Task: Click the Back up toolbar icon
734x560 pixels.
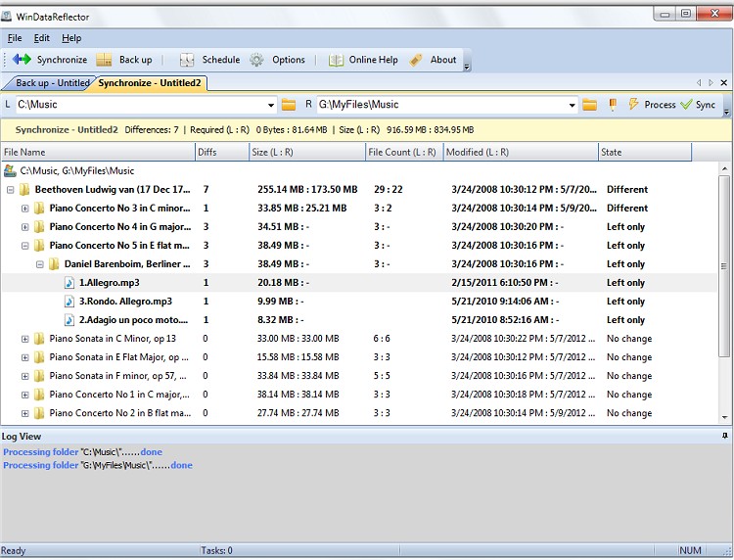Action: point(104,60)
